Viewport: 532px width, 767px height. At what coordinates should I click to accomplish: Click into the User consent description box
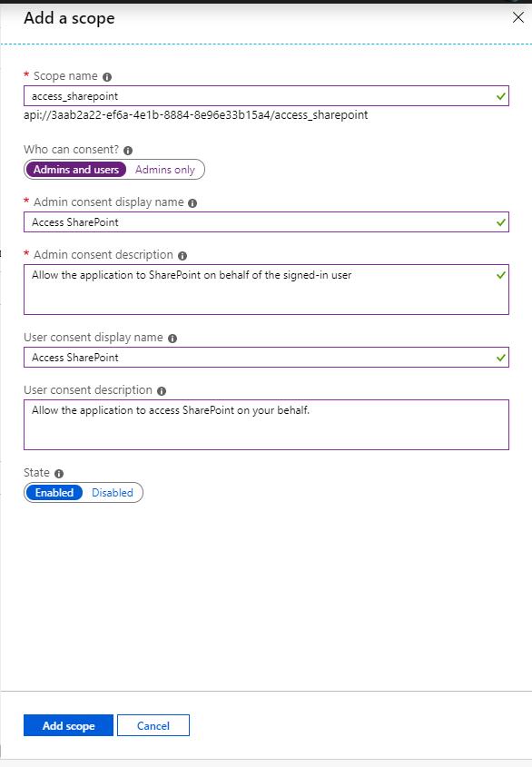(x=266, y=425)
